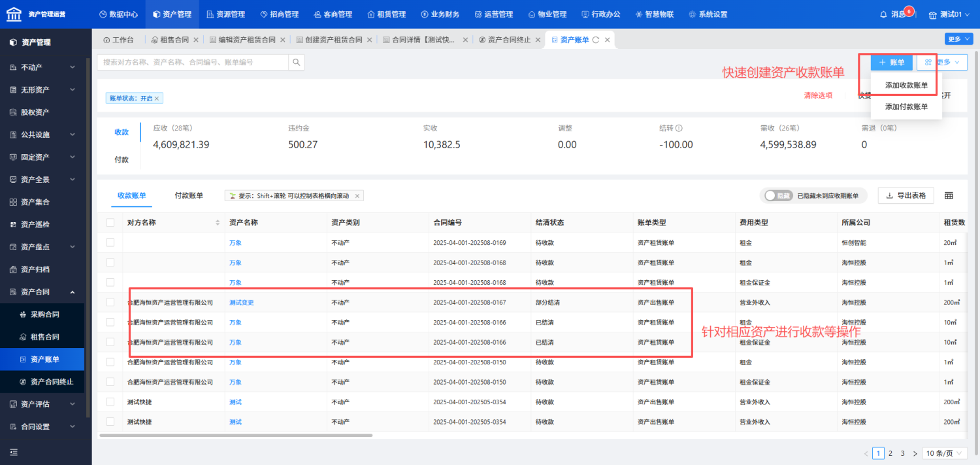Dismiss the Shift+滚轮 hint box
980x465 pixels.
357,196
